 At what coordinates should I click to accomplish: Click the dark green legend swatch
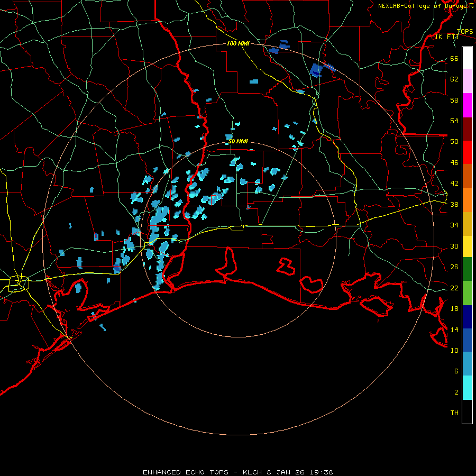467,269
